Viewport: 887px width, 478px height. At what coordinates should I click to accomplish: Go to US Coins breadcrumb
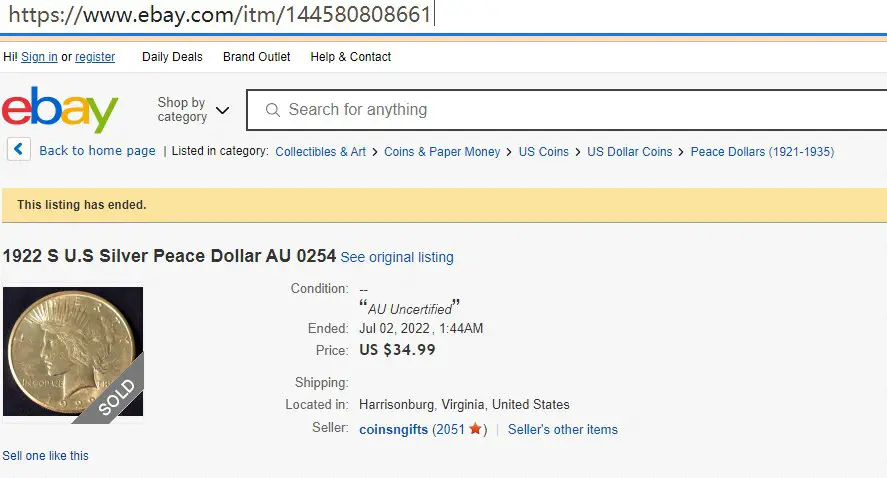(x=544, y=152)
